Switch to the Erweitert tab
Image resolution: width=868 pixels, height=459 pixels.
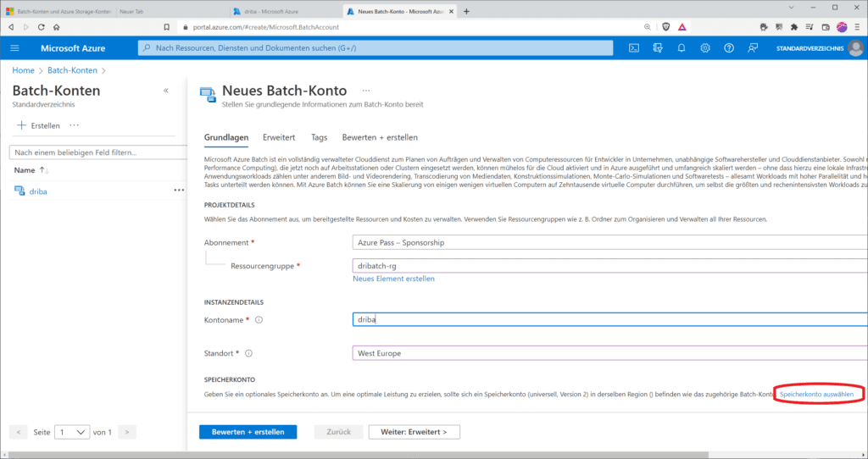278,137
